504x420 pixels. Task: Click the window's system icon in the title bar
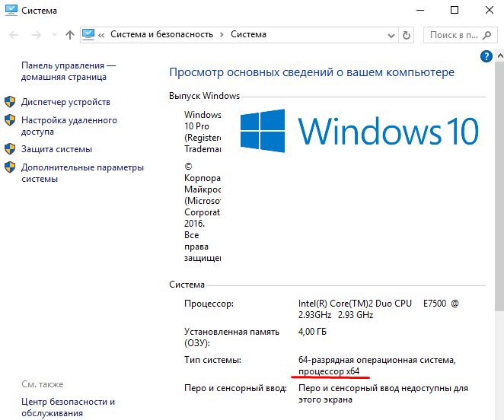[x=11, y=11]
